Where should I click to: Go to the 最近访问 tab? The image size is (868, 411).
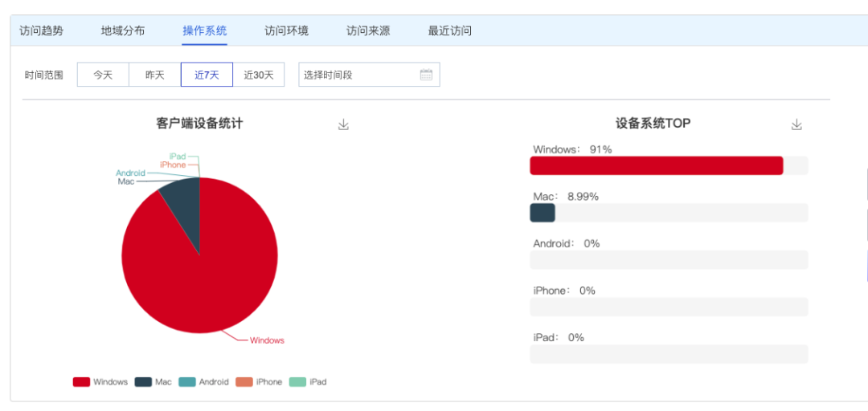pos(450,31)
